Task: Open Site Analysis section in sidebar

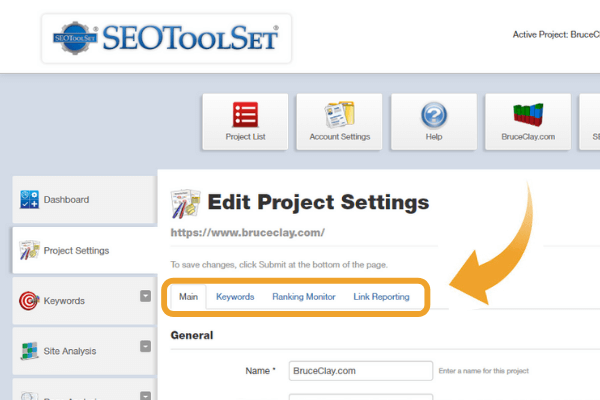Action: pos(85,351)
